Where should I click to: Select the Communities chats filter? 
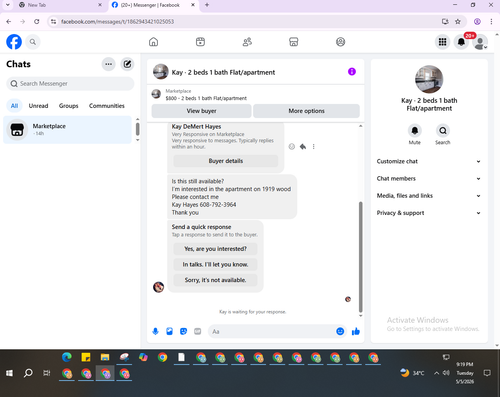coord(107,106)
